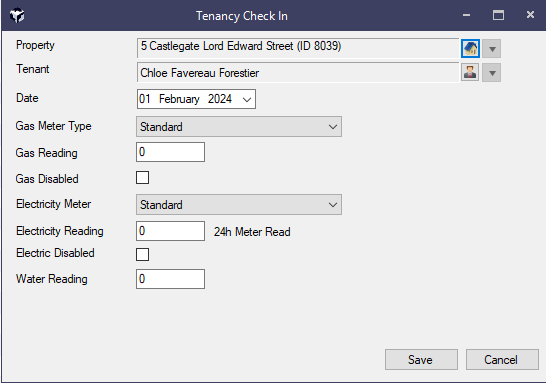Viewport: 546px width, 383px height.
Task: Select the year 2024 in Date field
Action: tap(220, 99)
